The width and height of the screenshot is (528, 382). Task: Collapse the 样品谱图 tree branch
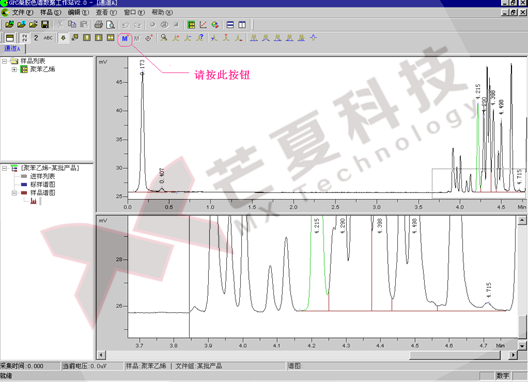[14, 193]
